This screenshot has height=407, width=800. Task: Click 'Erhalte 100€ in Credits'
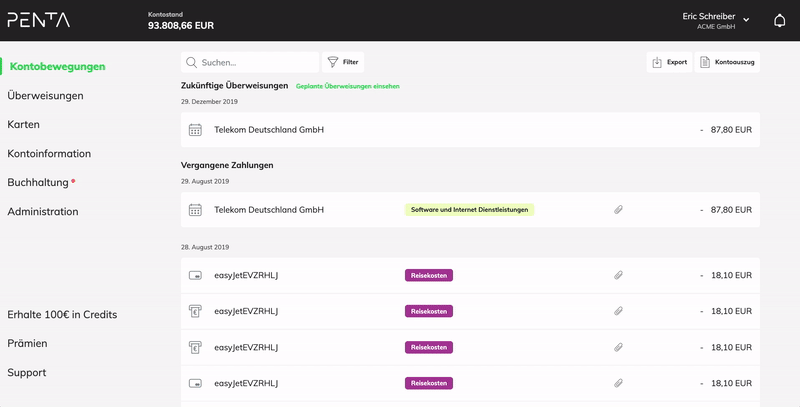[x=62, y=315]
